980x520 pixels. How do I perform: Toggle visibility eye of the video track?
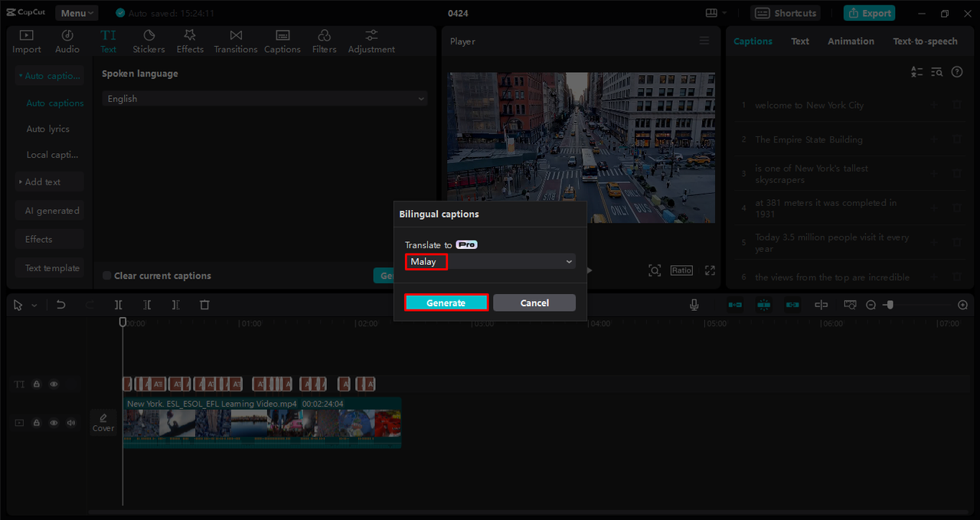[54, 423]
